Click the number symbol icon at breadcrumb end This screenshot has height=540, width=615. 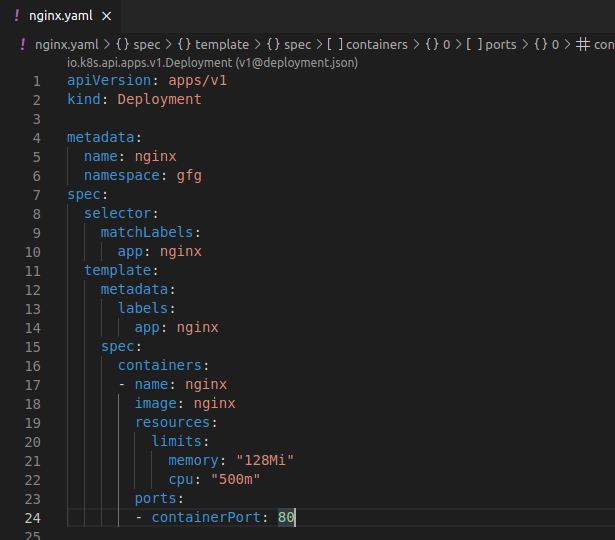point(583,45)
